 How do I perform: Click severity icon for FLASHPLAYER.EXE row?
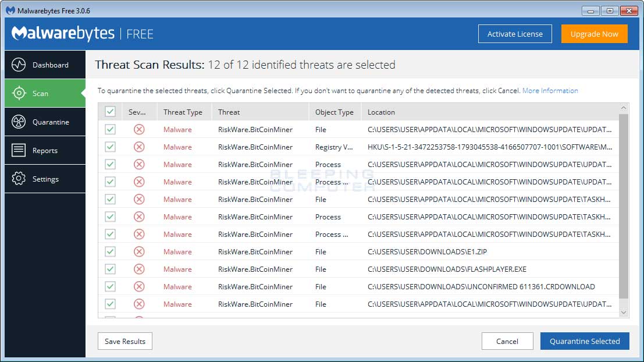[139, 269]
